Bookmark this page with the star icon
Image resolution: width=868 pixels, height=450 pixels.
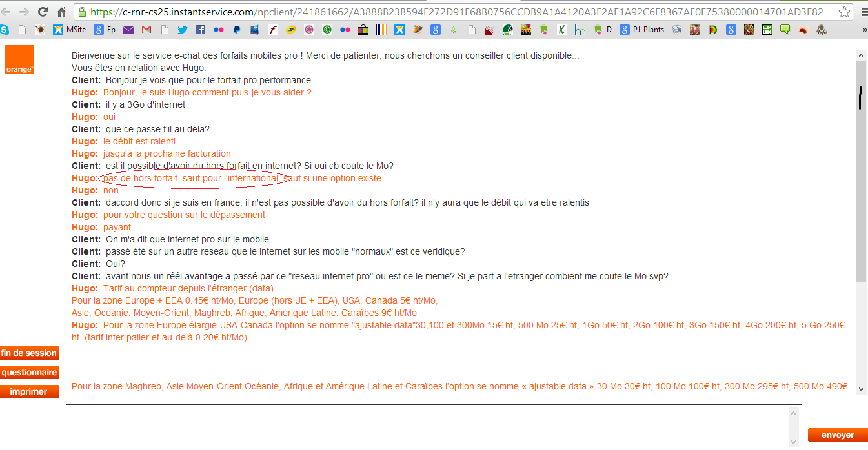[843, 12]
